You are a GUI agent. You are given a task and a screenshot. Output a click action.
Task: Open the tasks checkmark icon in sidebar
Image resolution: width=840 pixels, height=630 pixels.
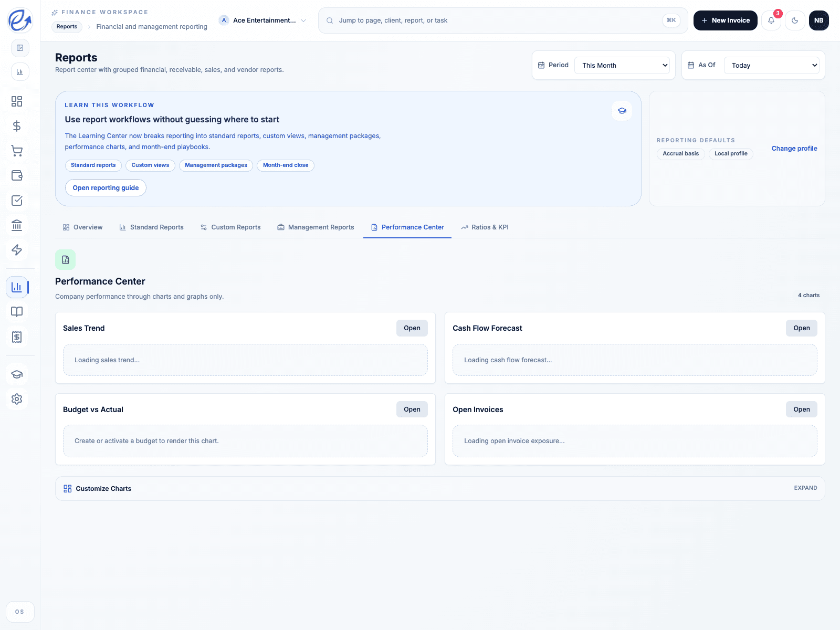pyautogui.click(x=17, y=201)
